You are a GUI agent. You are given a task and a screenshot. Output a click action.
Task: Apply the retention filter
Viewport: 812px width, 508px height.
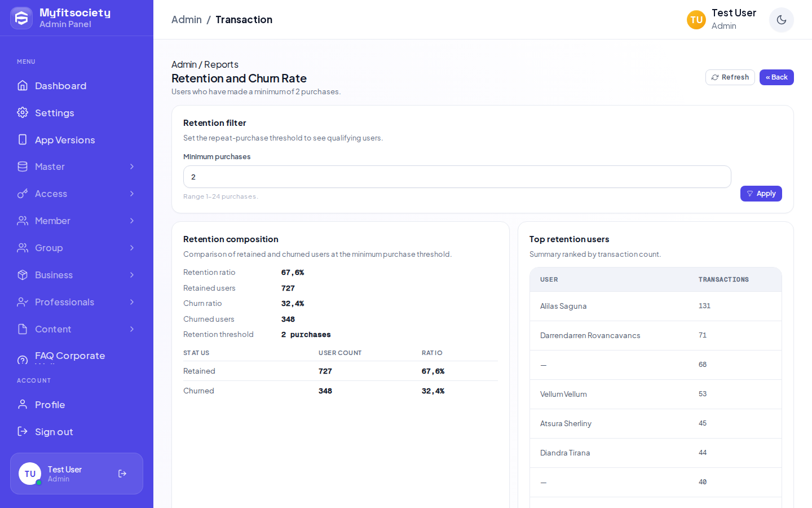[761, 194]
